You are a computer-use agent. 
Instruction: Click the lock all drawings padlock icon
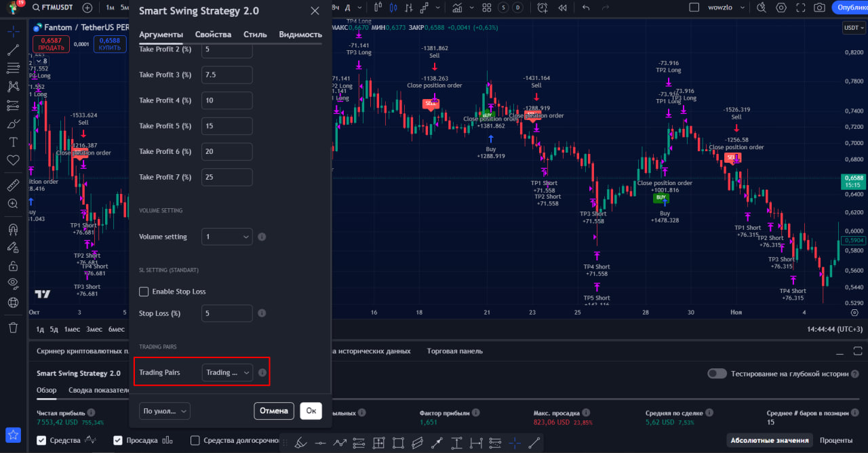(x=13, y=266)
